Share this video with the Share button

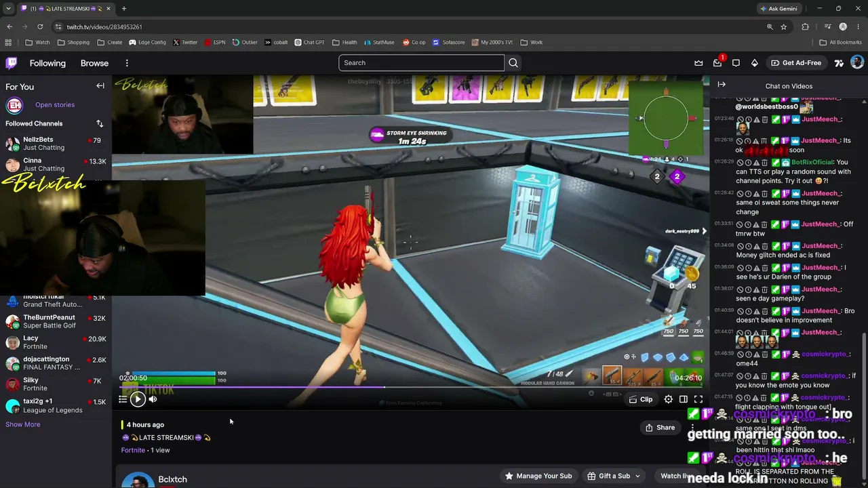tap(660, 428)
